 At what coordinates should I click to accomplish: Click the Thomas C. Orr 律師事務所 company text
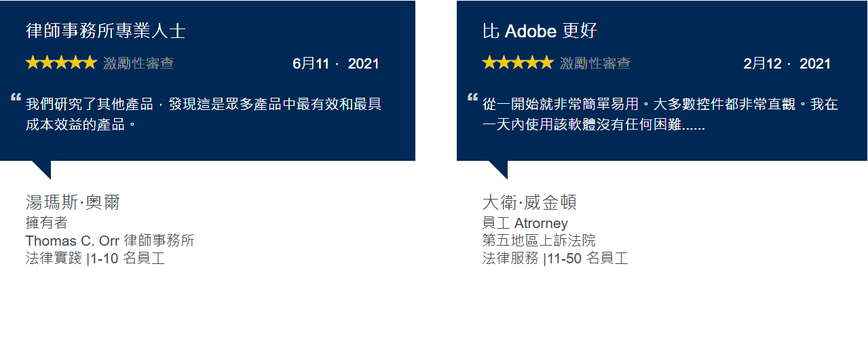click(110, 241)
